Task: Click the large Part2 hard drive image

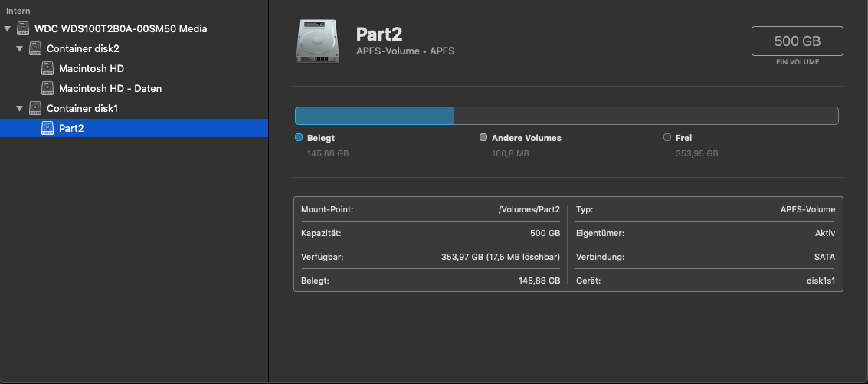Action: (x=318, y=41)
